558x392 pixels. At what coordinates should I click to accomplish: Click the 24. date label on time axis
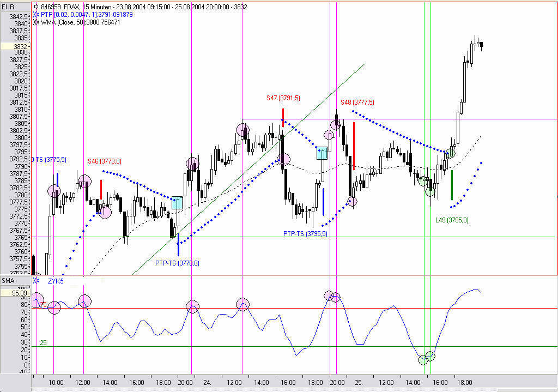pos(207,383)
